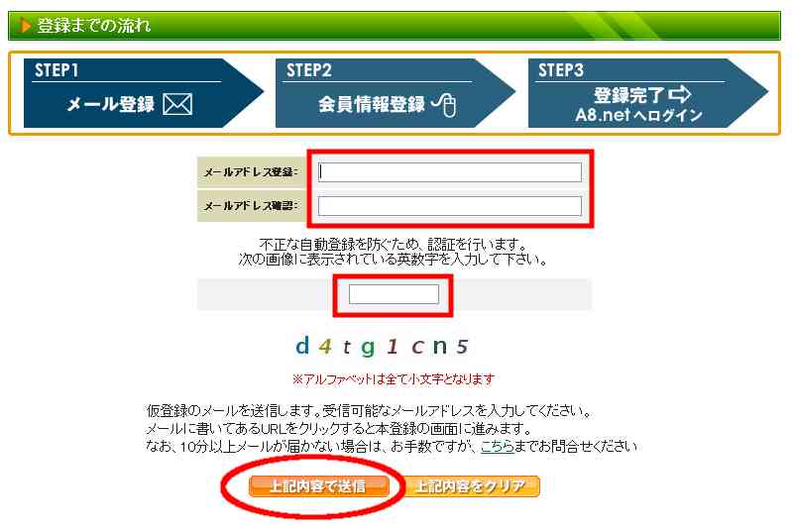Focus the メールアドレス確認 input field
The width and height of the screenshot is (792, 532).
click(450, 206)
